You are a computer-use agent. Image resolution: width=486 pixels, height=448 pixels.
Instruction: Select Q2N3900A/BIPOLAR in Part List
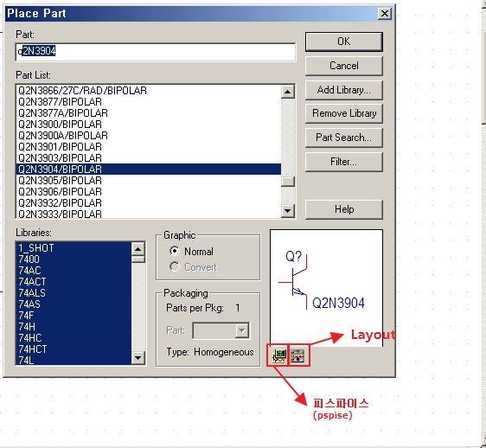point(148,136)
